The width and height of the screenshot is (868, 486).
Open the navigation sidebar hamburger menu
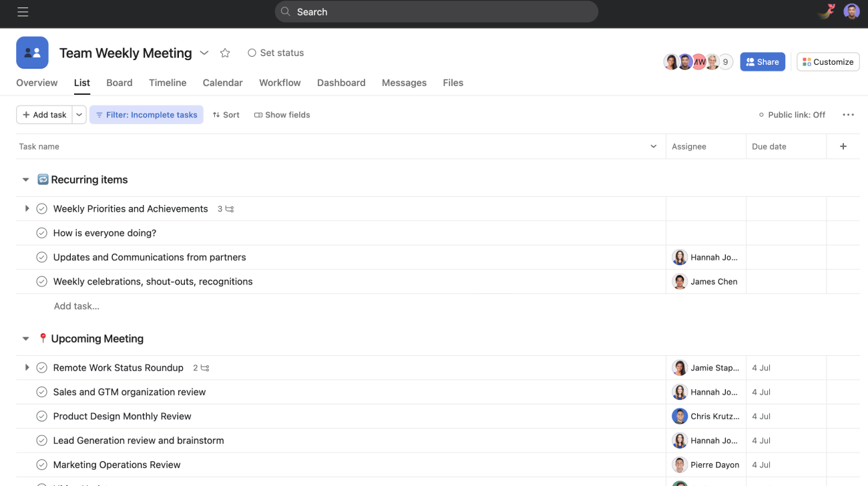point(22,11)
